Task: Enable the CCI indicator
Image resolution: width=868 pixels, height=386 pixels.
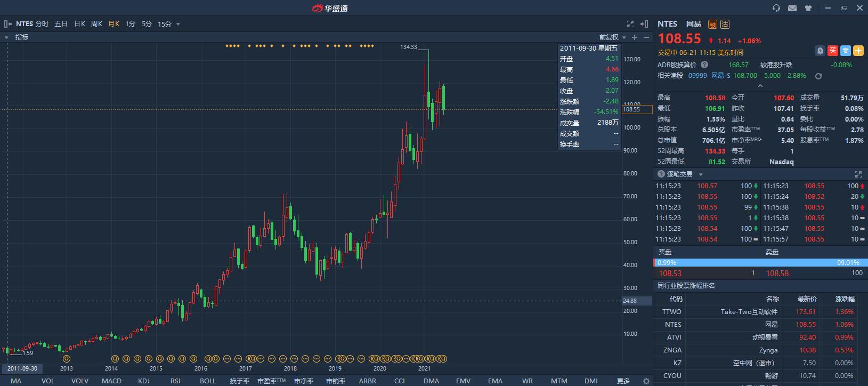Action: tap(399, 381)
